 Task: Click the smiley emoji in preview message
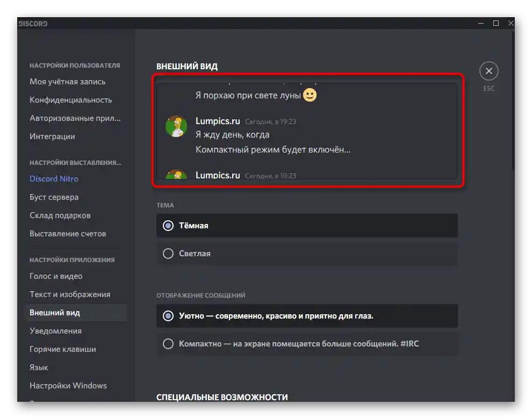[x=310, y=95]
